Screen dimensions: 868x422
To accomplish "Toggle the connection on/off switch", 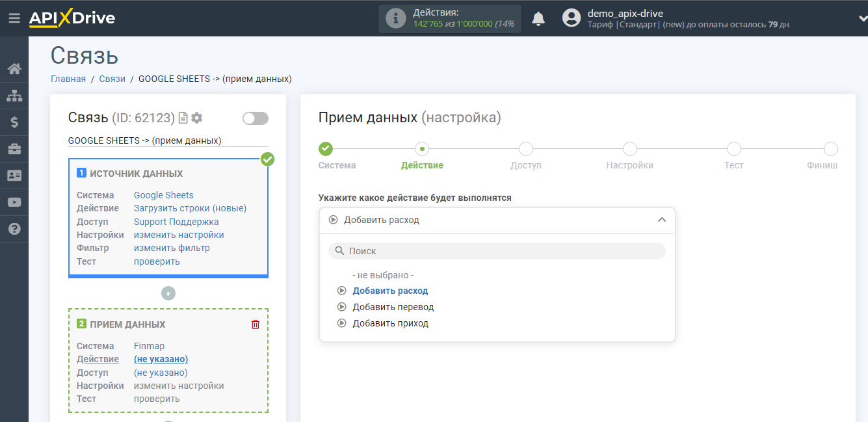I will [256, 118].
